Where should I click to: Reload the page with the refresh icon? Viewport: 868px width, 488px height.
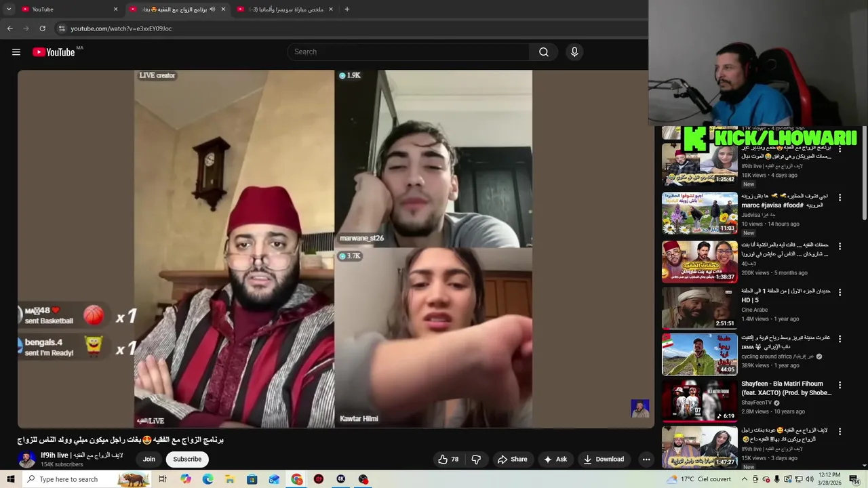click(42, 28)
